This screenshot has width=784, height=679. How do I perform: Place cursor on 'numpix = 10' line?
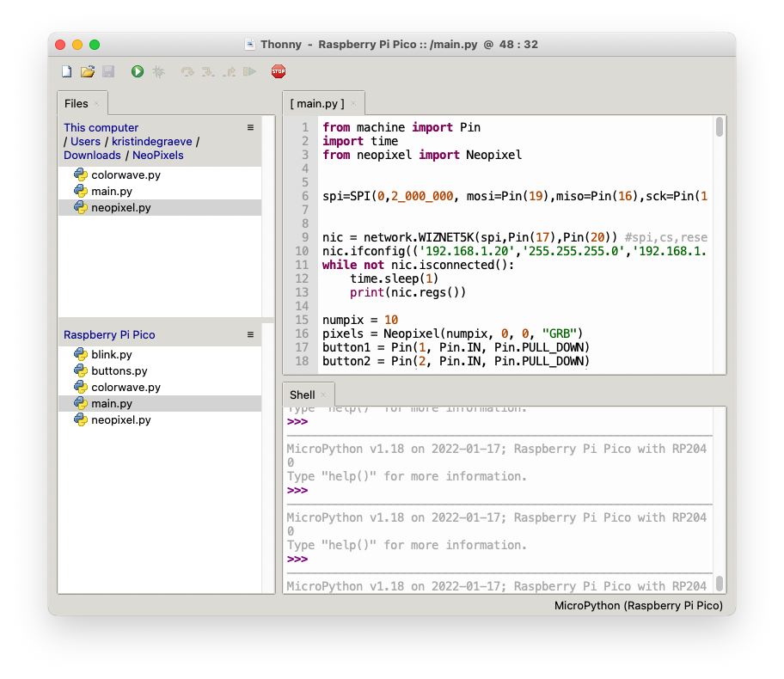point(360,320)
